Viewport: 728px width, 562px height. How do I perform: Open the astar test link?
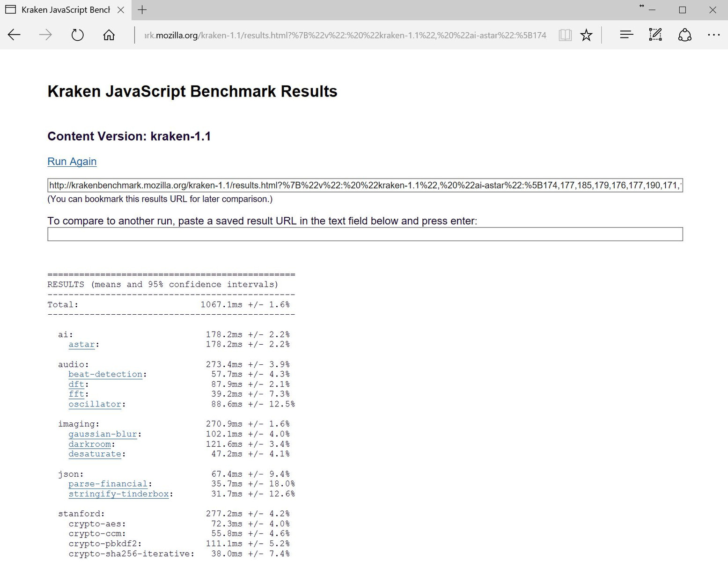(82, 345)
